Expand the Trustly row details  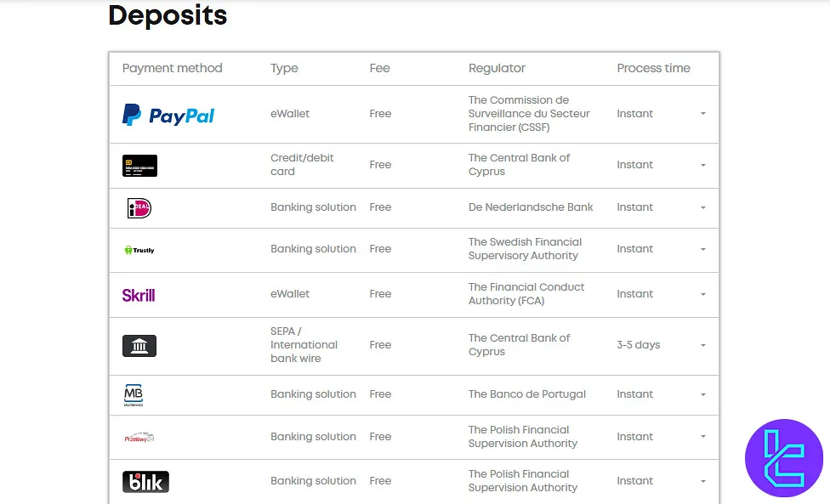[x=703, y=249]
